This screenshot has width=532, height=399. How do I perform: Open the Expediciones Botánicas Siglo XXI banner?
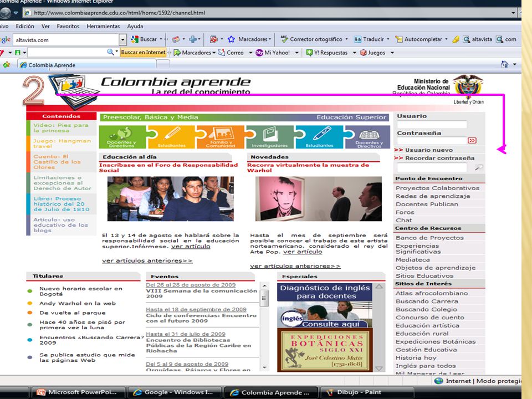(325, 350)
